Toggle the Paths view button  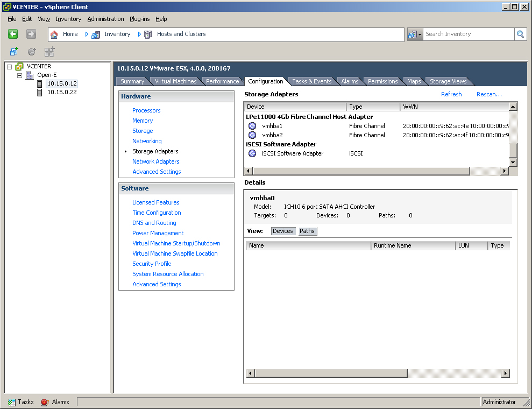[x=307, y=231]
